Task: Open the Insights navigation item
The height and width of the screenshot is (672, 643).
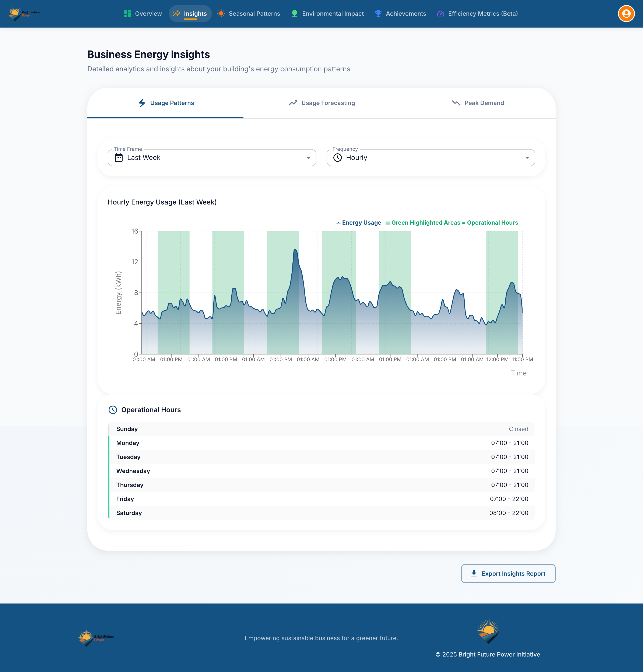Action: pos(190,14)
